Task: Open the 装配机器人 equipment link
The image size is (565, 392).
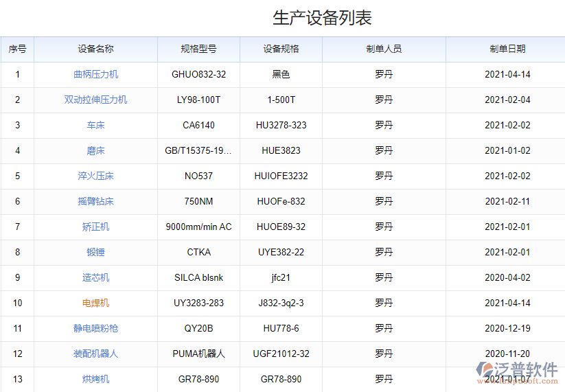Action: tap(95, 354)
